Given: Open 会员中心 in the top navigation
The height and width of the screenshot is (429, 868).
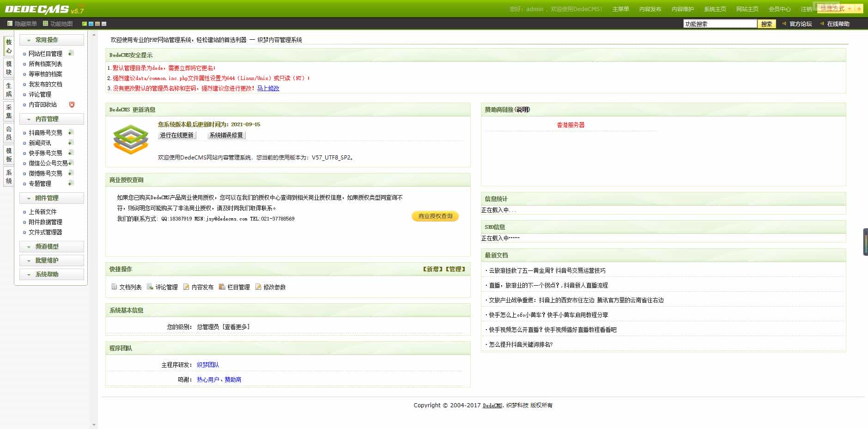Looking at the screenshot, I should click(x=780, y=9).
